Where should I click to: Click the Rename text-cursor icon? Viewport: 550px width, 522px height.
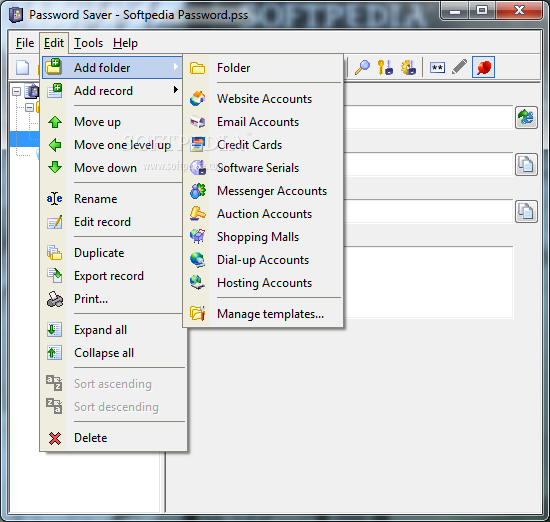point(55,199)
